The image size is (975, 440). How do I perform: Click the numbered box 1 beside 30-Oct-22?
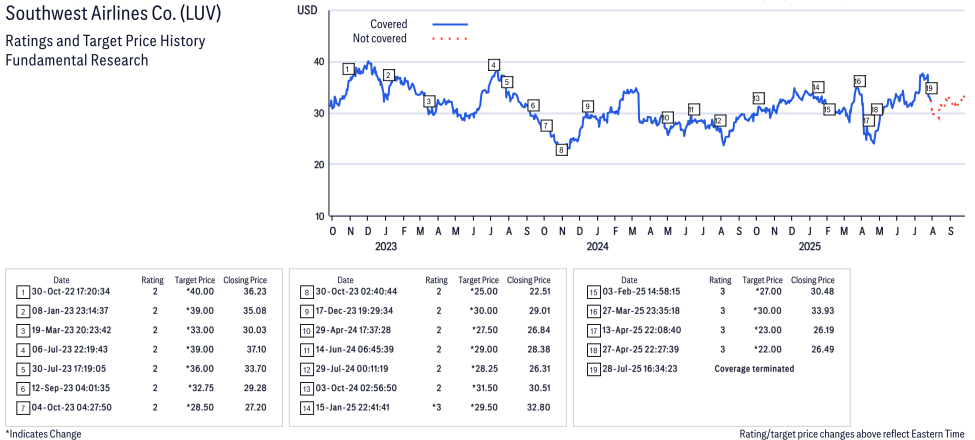[22, 291]
